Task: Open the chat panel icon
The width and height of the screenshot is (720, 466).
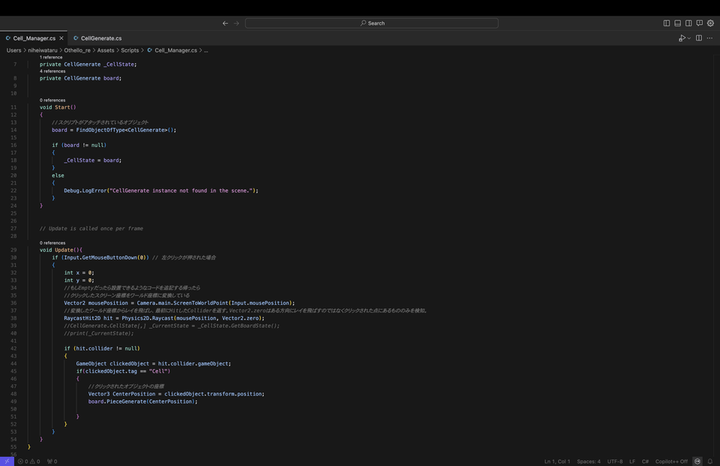Action: tap(699, 23)
